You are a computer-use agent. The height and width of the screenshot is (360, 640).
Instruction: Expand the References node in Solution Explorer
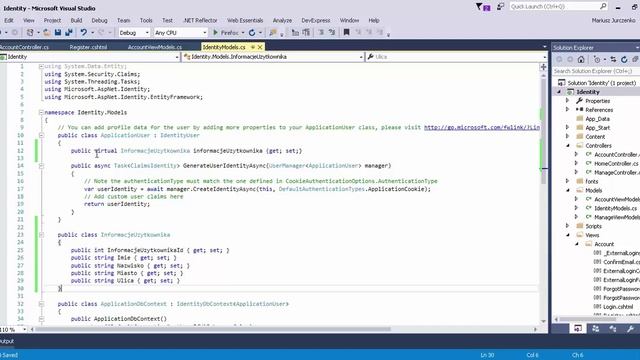[x=567, y=109]
